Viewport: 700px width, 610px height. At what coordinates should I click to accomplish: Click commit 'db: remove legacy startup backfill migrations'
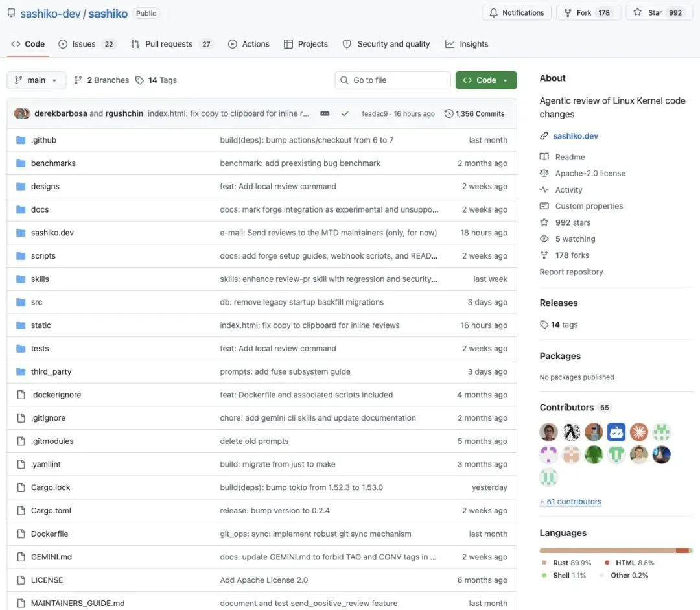pos(302,302)
